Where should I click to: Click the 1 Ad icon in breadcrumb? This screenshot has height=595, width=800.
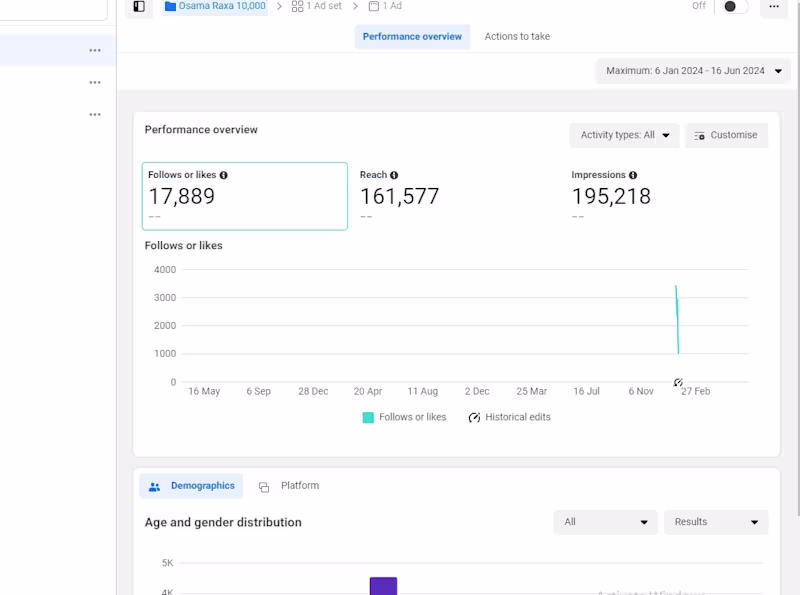(x=374, y=6)
